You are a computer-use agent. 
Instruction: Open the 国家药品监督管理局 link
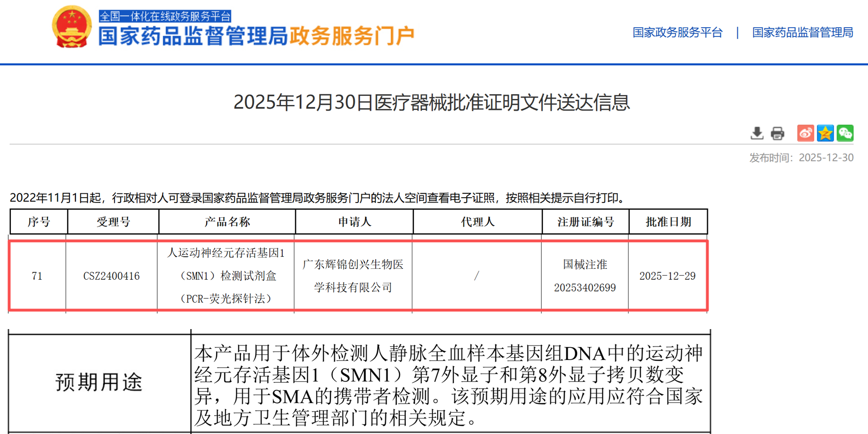802,33
